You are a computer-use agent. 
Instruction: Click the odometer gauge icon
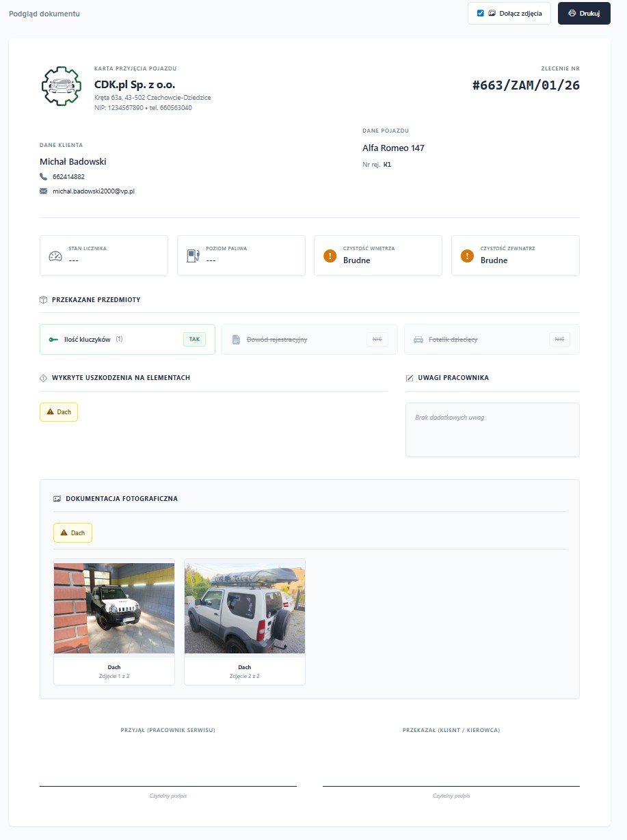pyautogui.click(x=55, y=256)
